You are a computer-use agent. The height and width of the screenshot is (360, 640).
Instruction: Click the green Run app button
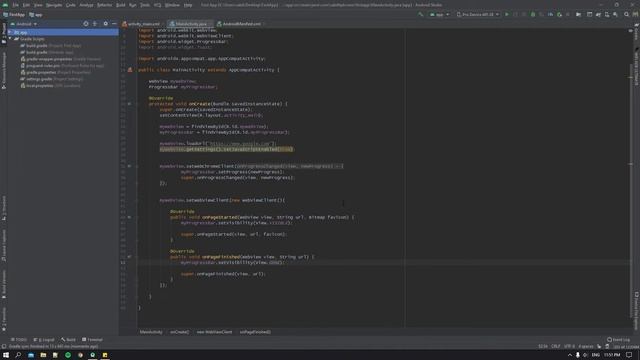click(507, 14)
